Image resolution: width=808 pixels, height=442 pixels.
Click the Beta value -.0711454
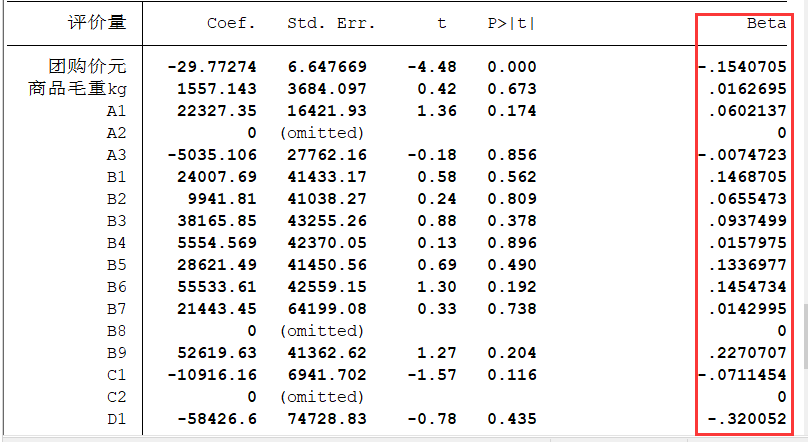[x=743, y=375]
